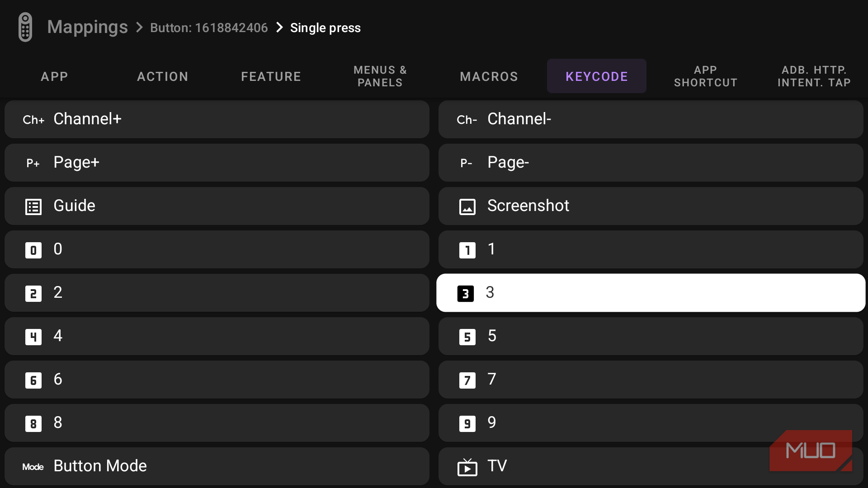
Task: Open the MENUS & PANELS tab
Action: click(x=380, y=76)
